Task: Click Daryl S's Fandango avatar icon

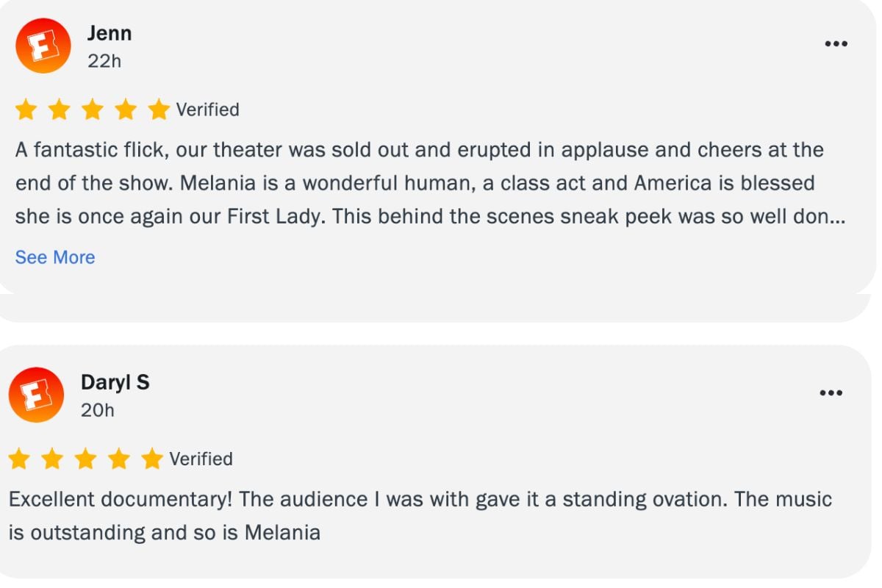Action: pos(36,395)
